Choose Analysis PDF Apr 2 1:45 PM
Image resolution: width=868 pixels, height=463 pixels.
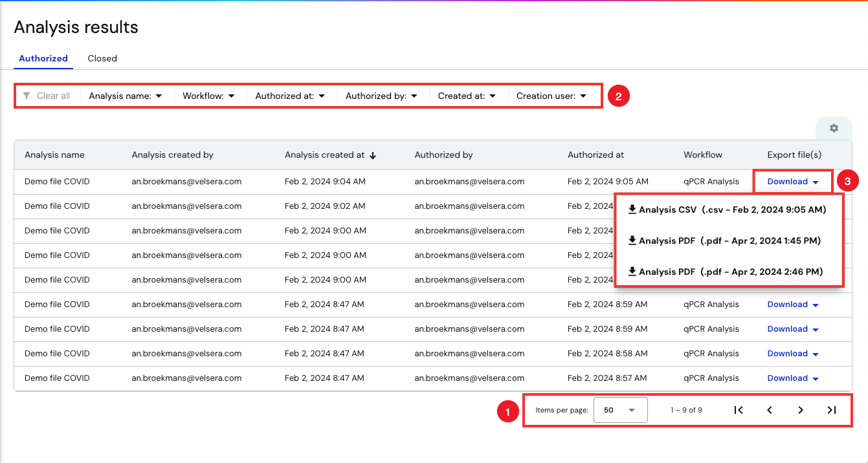(x=724, y=241)
